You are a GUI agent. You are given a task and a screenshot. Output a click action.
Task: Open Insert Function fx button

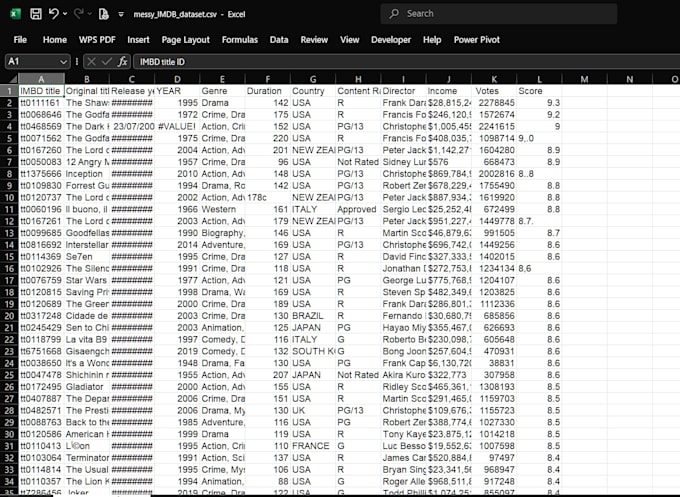[x=123, y=62]
